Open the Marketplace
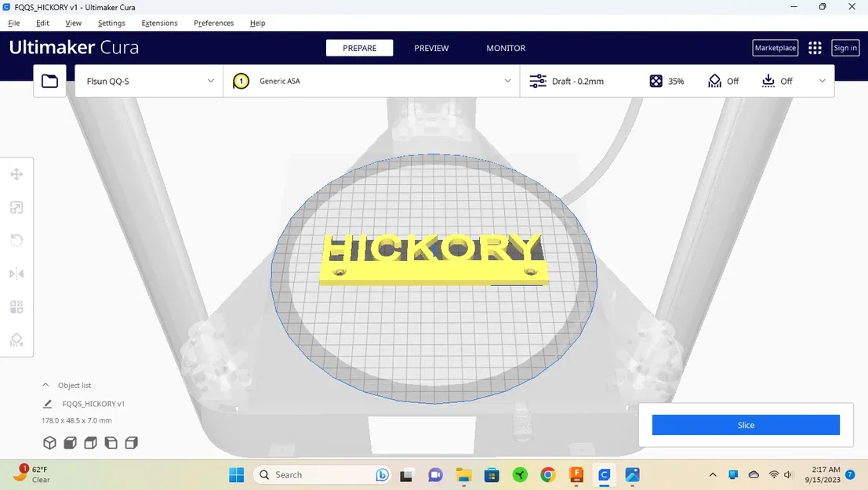The image size is (868, 490). coord(775,48)
